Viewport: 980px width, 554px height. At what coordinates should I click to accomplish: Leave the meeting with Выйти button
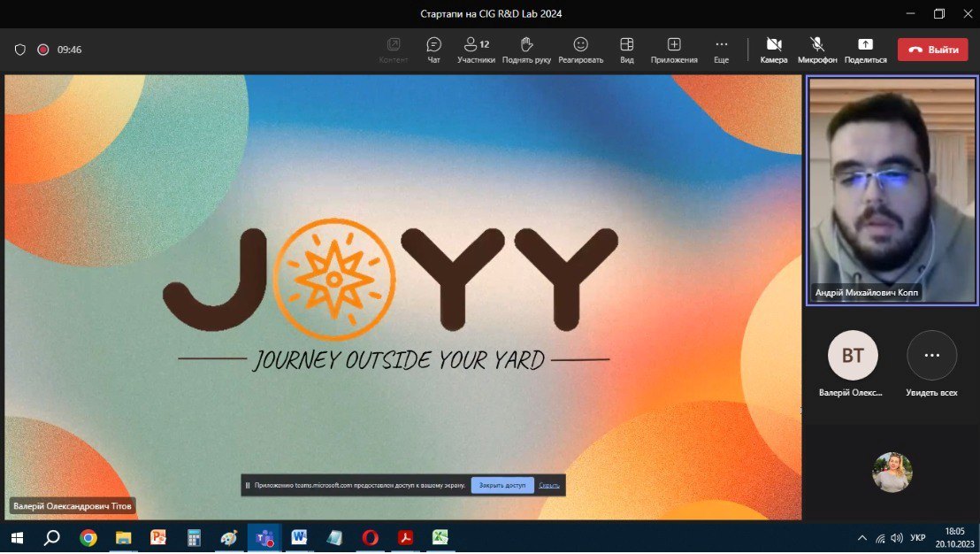[932, 50]
